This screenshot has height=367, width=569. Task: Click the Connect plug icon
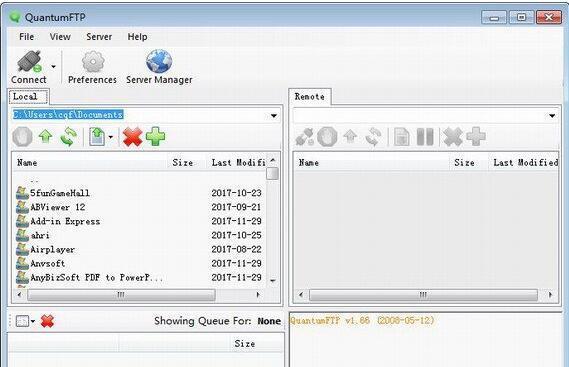point(29,61)
